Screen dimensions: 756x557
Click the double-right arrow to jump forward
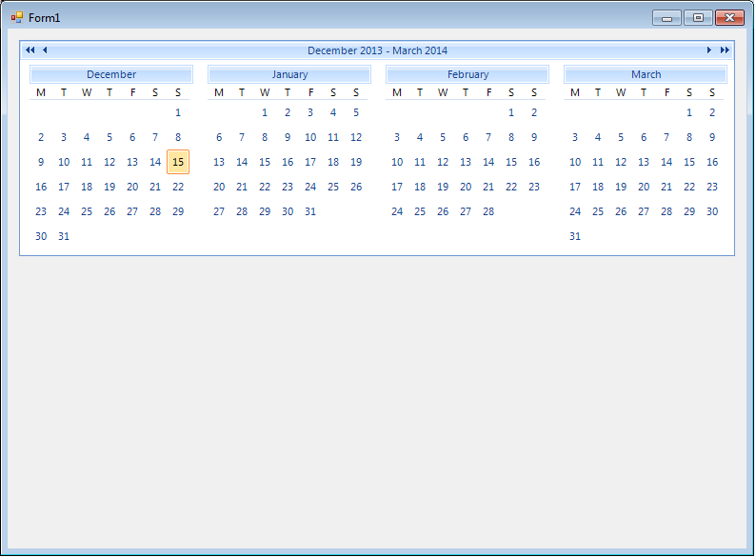(x=725, y=50)
